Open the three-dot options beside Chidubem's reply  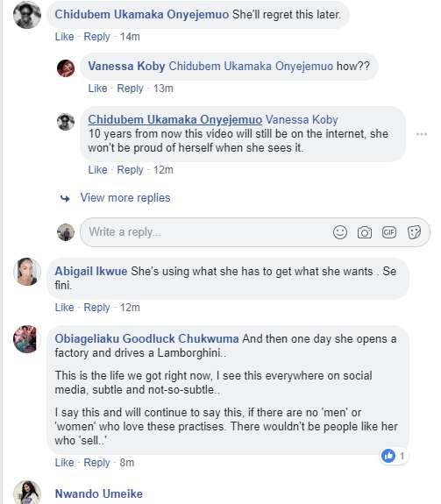tap(422, 134)
